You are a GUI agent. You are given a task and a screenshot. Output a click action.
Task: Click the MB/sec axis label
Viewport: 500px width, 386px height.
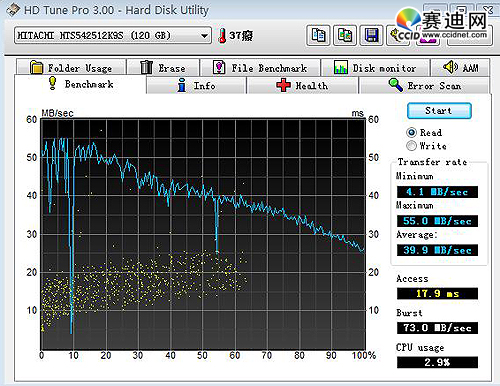pyautogui.click(x=57, y=113)
